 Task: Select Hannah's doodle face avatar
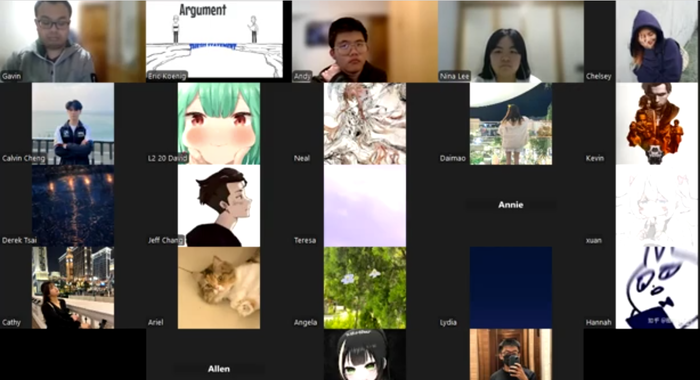coord(657,288)
